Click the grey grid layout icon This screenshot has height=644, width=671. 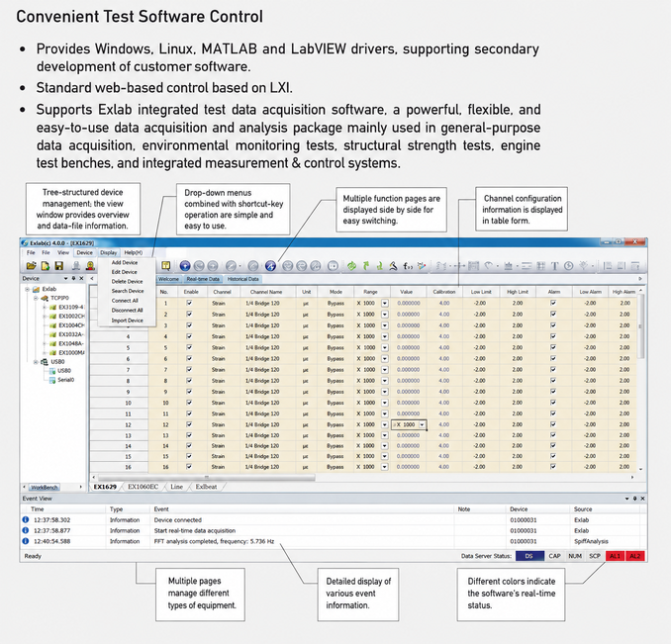point(541,266)
